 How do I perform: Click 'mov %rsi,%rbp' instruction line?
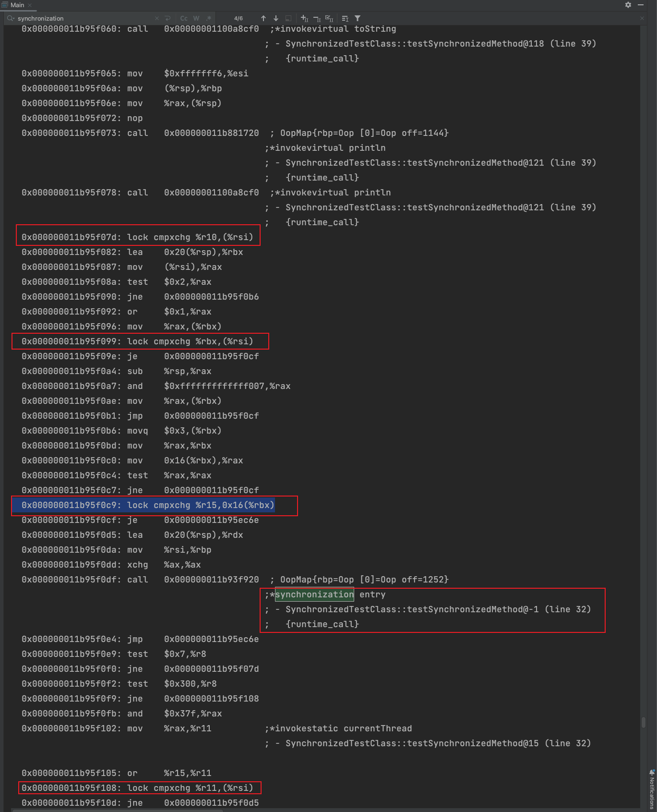pyautogui.click(x=116, y=550)
